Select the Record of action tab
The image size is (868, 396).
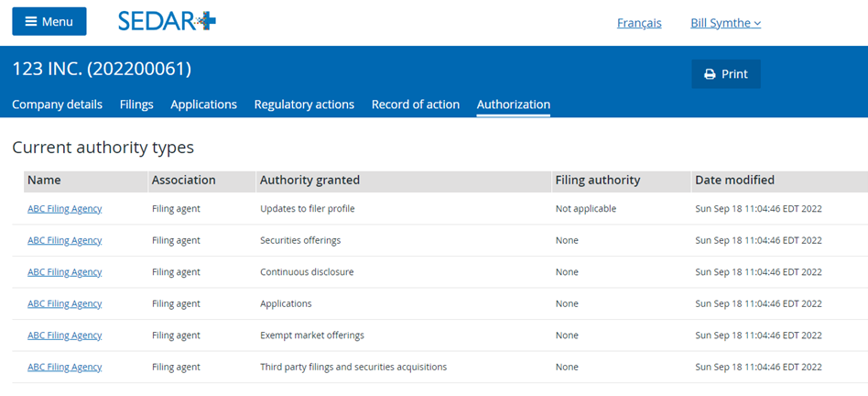[x=416, y=104]
